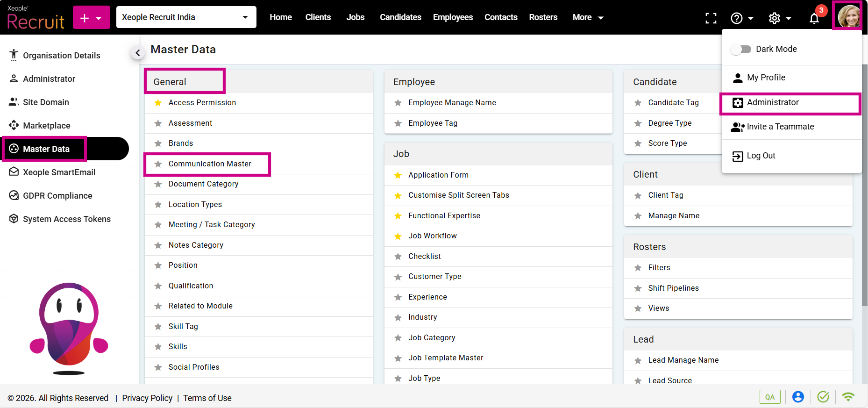868x408 pixels.
Task: Open the user profile avatar menu
Action: 848,16
